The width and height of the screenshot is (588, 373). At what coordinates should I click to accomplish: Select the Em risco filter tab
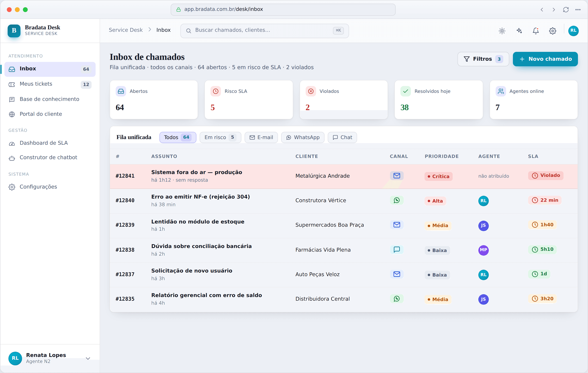tap(220, 137)
